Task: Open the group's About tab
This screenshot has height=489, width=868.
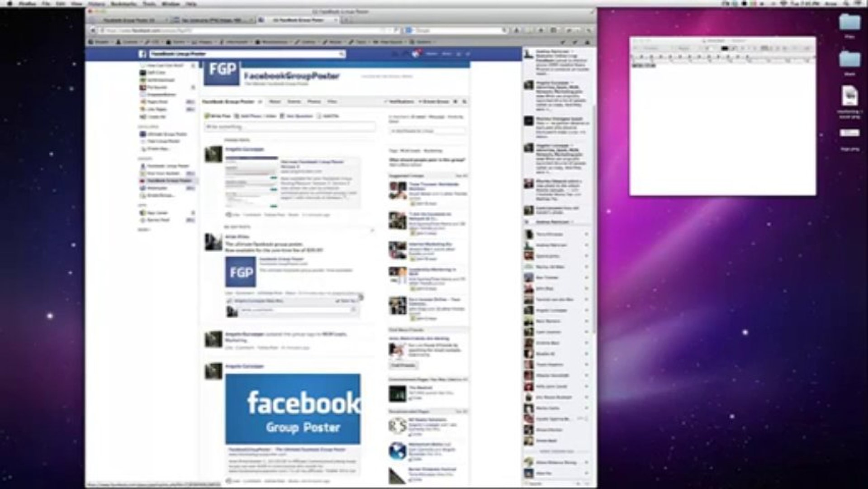Action: pyautogui.click(x=275, y=101)
